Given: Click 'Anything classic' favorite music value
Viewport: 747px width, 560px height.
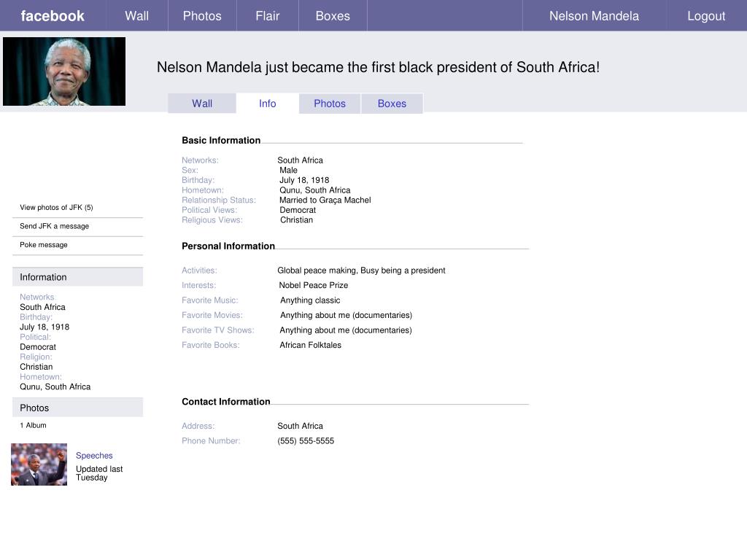Looking at the screenshot, I should (x=310, y=300).
